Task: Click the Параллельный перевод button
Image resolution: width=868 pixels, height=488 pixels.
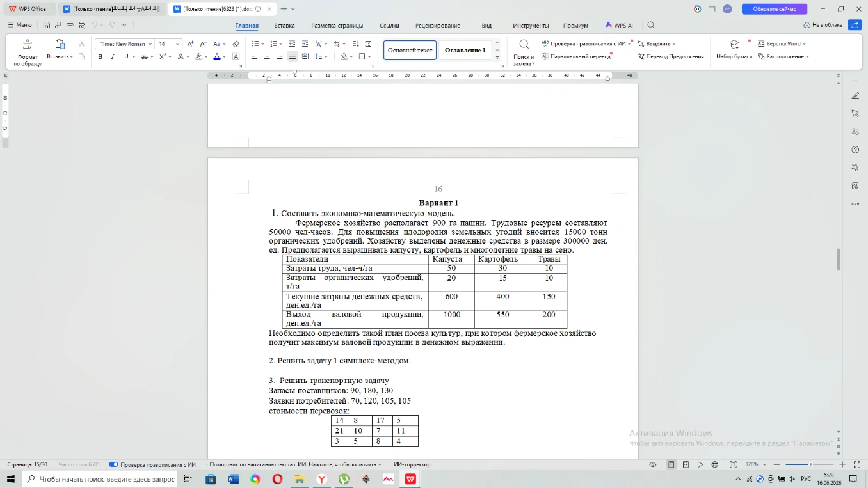Action: (577, 56)
